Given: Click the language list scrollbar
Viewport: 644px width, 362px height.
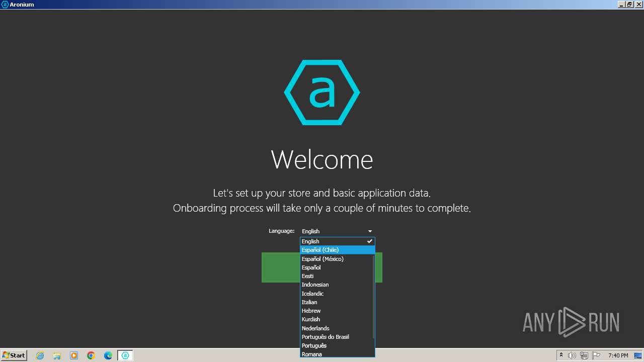Looking at the screenshot, I should (x=374, y=297).
